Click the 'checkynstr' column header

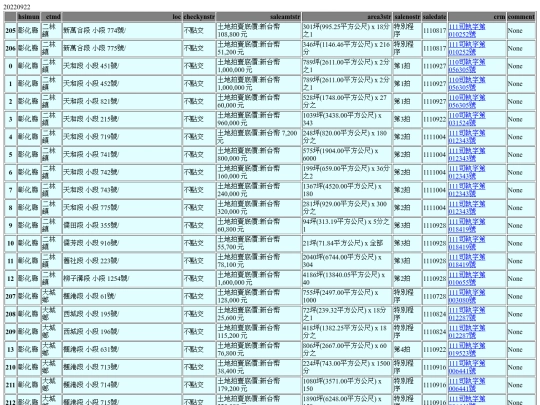[x=199, y=17]
